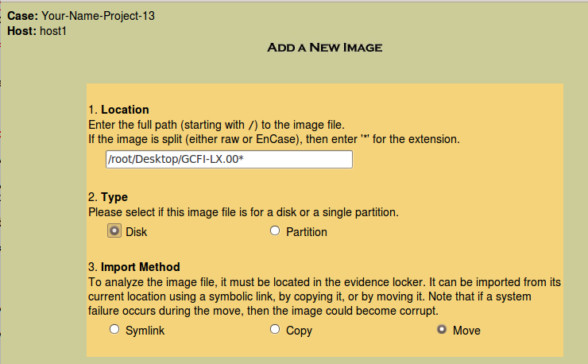Click the "2. Type" section heading
The height and width of the screenshot is (364, 588).
tap(108, 197)
